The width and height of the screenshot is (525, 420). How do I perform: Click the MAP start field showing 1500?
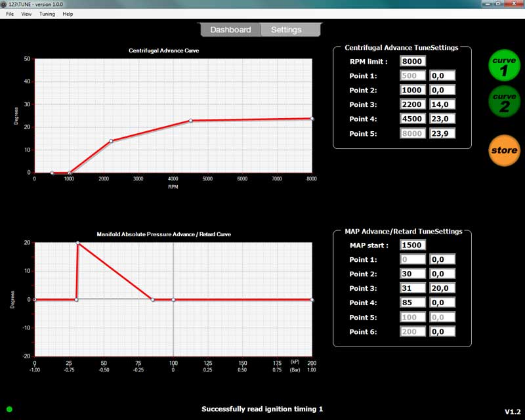click(413, 245)
